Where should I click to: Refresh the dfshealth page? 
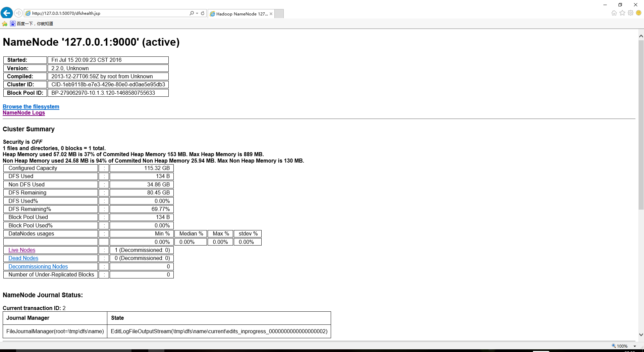click(203, 13)
